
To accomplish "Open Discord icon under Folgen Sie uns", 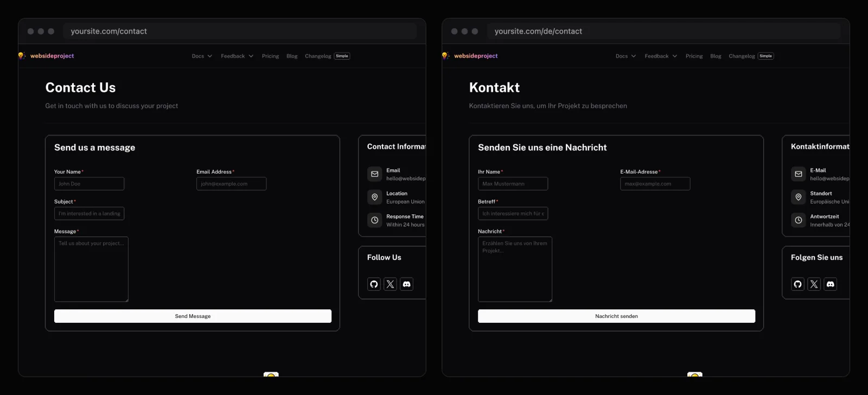I will tap(830, 284).
